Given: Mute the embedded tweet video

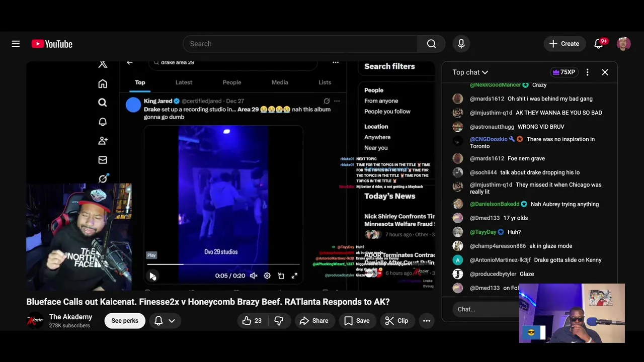Looking at the screenshot, I should (x=254, y=276).
